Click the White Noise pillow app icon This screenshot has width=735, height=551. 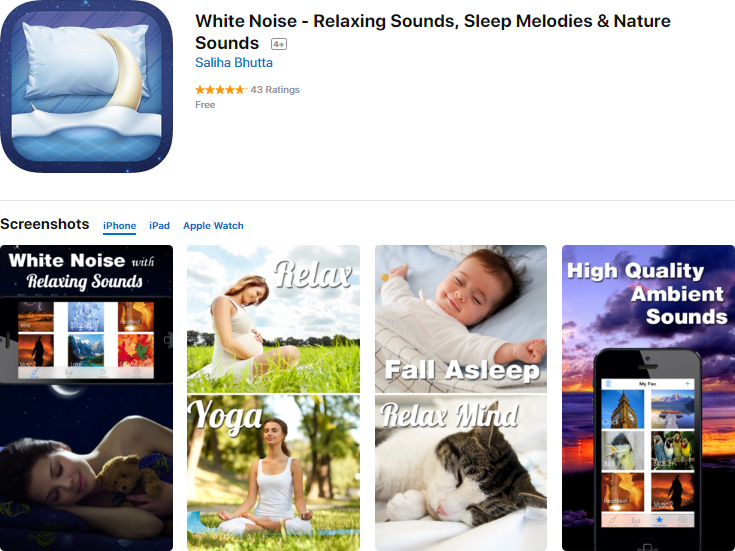point(86,86)
